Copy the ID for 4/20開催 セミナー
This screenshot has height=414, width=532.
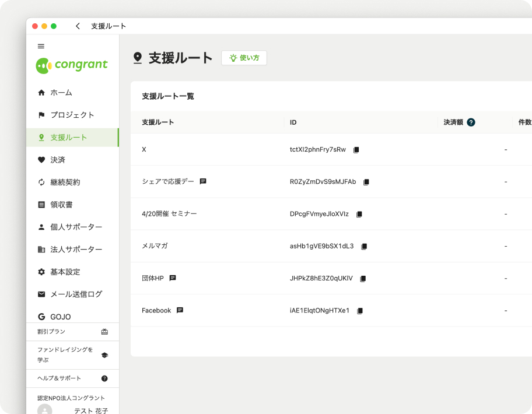coord(359,214)
